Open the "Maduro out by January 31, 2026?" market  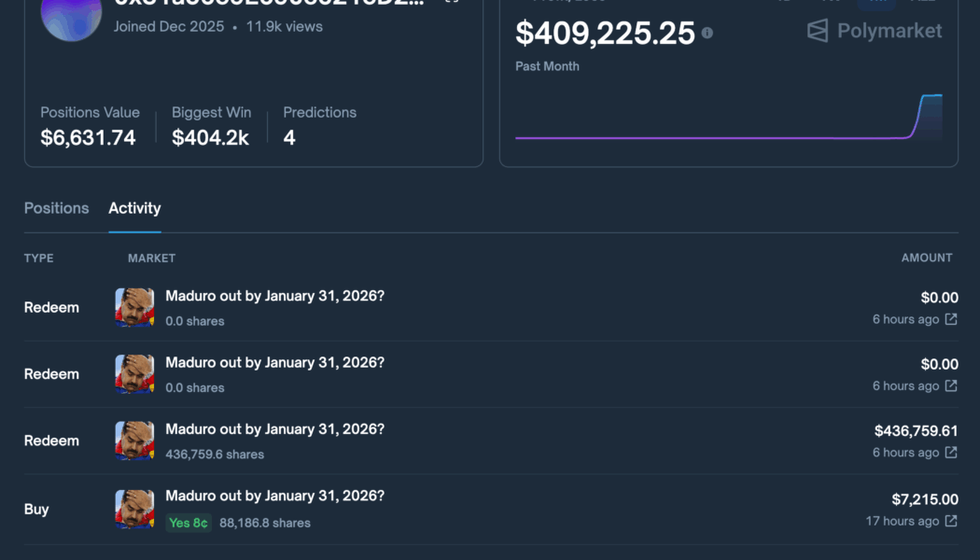[274, 295]
